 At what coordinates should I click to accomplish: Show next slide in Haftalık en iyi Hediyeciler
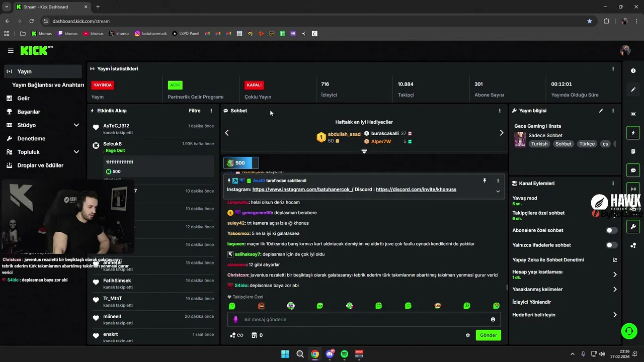[x=501, y=133]
